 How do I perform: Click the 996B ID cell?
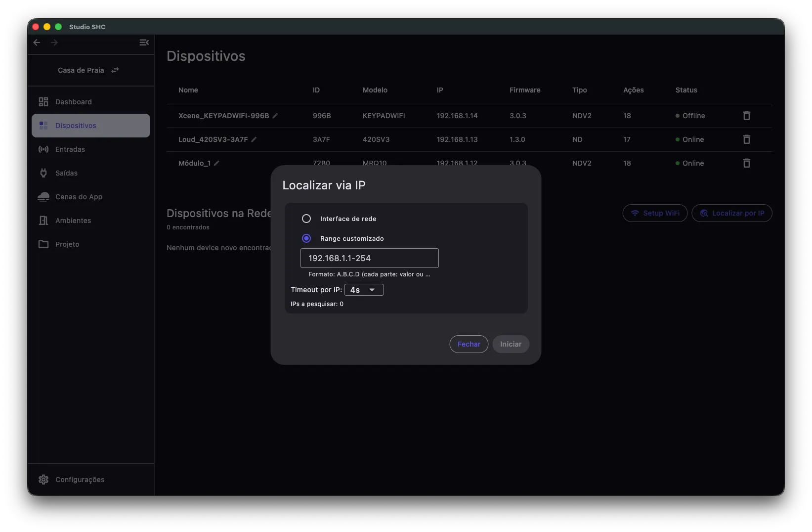[x=322, y=116]
